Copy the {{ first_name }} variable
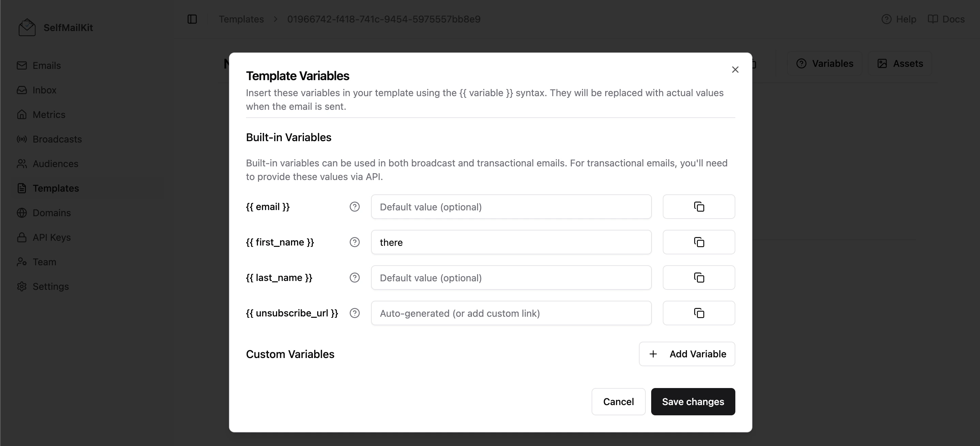The width and height of the screenshot is (980, 446). 699,242
